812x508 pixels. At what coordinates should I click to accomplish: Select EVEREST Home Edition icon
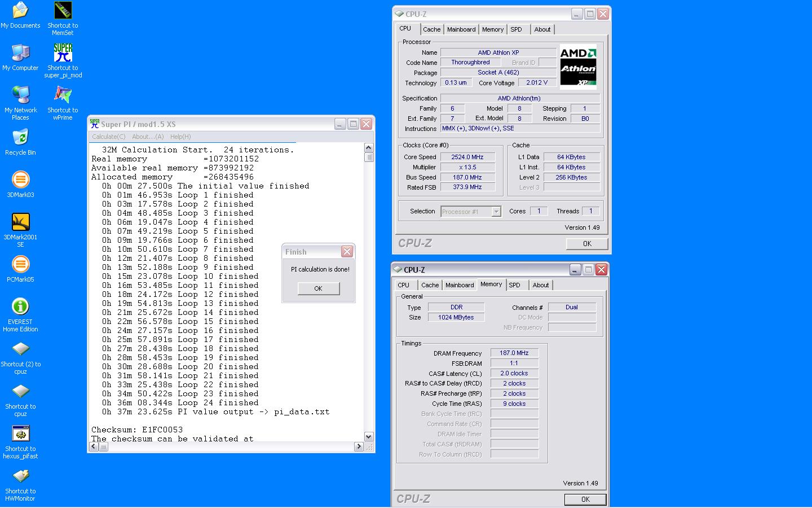coord(20,315)
